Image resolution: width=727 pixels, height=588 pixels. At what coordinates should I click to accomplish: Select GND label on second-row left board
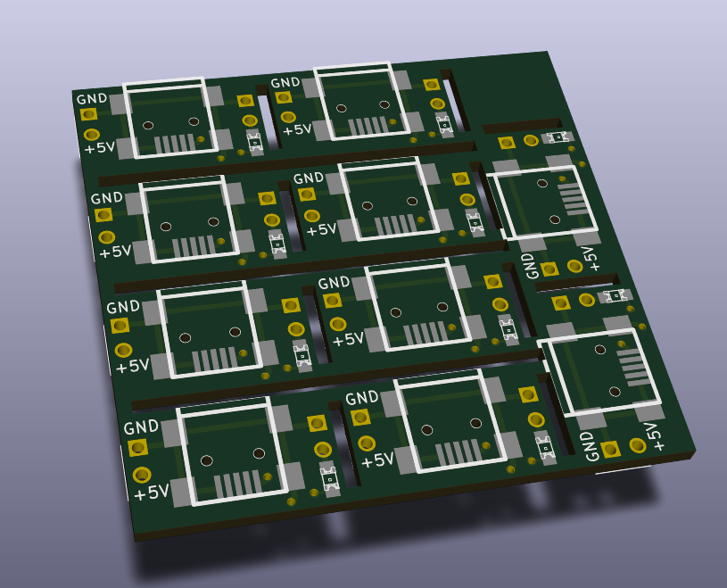(x=107, y=198)
